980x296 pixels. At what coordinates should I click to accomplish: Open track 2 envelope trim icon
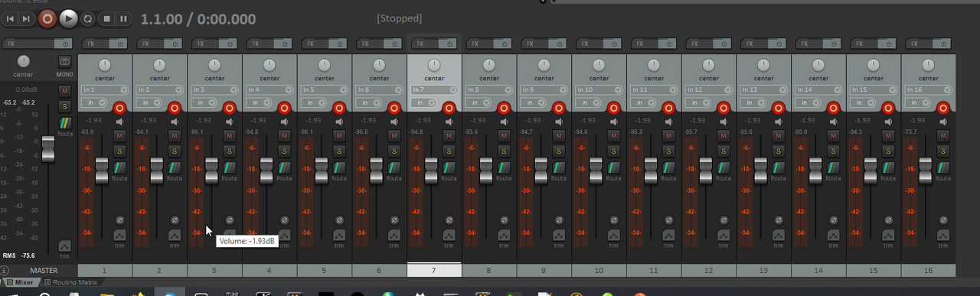[x=175, y=235]
